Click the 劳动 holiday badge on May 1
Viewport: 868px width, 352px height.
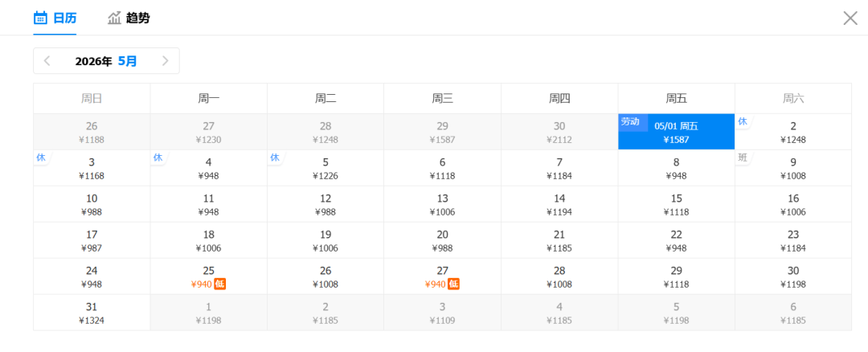[630, 121]
